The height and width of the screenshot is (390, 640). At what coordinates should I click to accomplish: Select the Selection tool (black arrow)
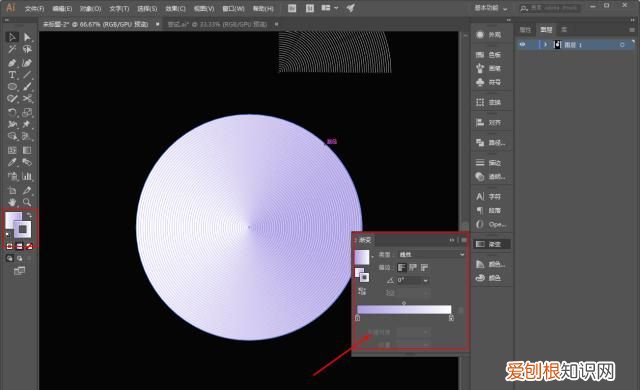point(12,37)
